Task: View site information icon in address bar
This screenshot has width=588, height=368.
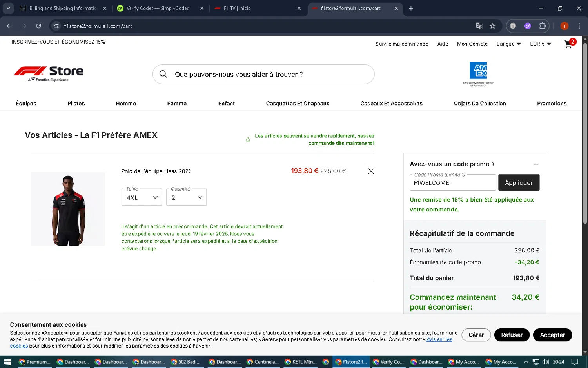Action: [56, 26]
